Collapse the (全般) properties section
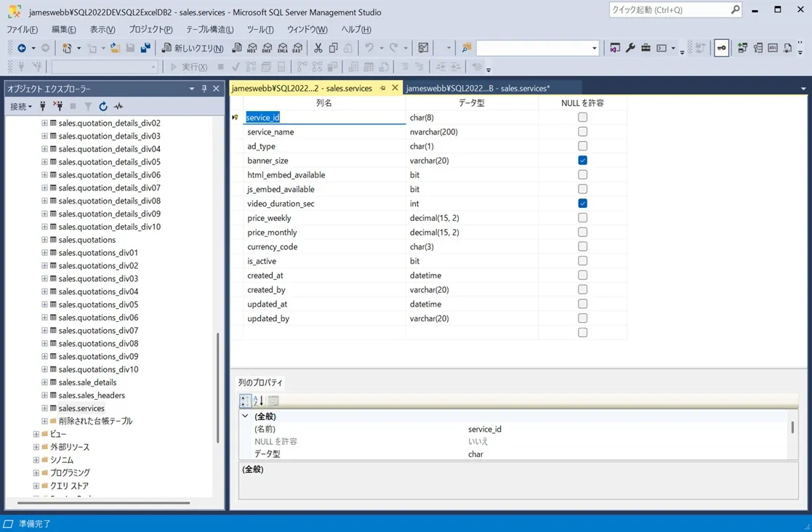The image size is (812, 532). click(x=246, y=416)
